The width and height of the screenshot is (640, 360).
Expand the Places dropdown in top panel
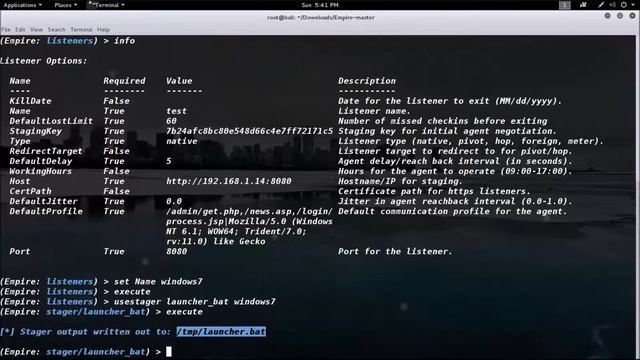pos(65,5)
